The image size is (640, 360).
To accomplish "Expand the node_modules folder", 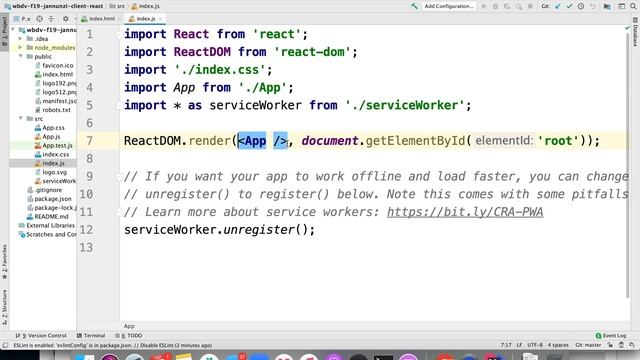I will coord(20,48).
